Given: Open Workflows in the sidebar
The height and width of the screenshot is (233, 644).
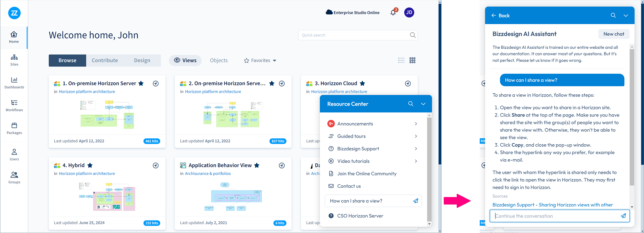Looking at the screenshot, I should [14, 106].
